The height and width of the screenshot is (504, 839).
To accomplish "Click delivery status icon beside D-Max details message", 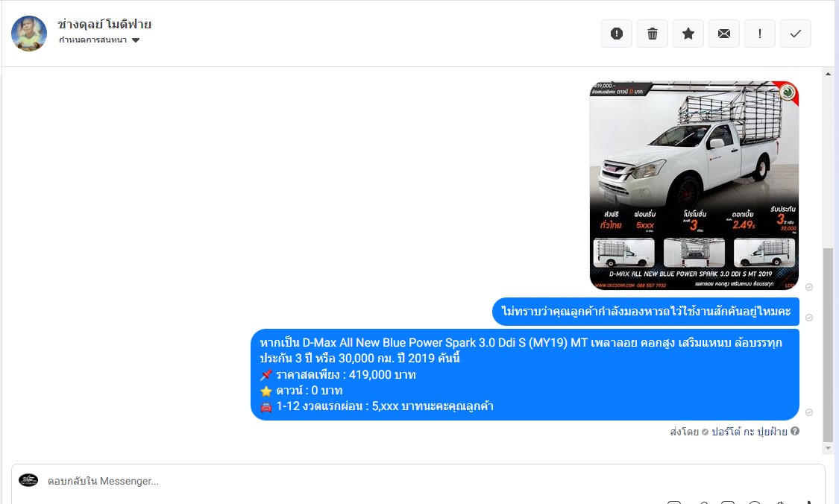I will (809, 412).
